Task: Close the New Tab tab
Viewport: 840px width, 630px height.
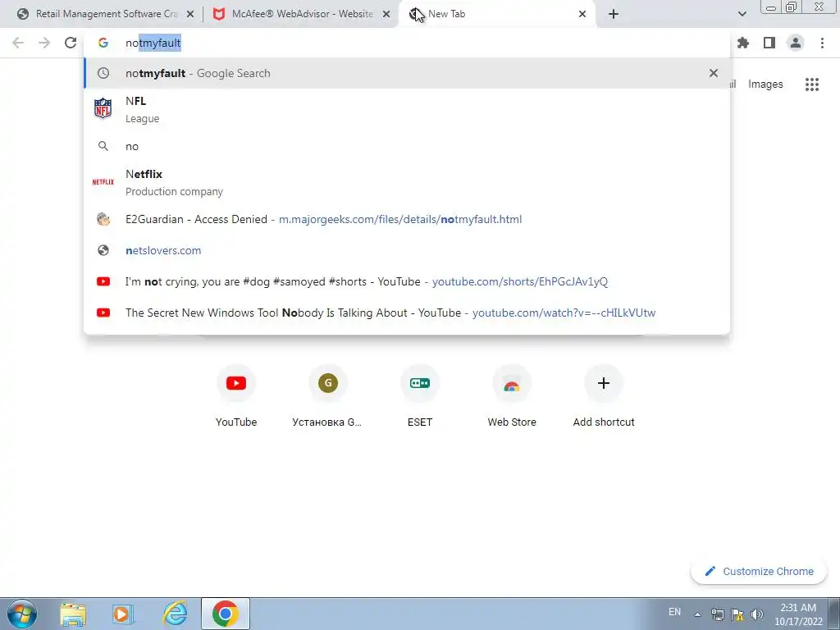Action: [582, 15]
